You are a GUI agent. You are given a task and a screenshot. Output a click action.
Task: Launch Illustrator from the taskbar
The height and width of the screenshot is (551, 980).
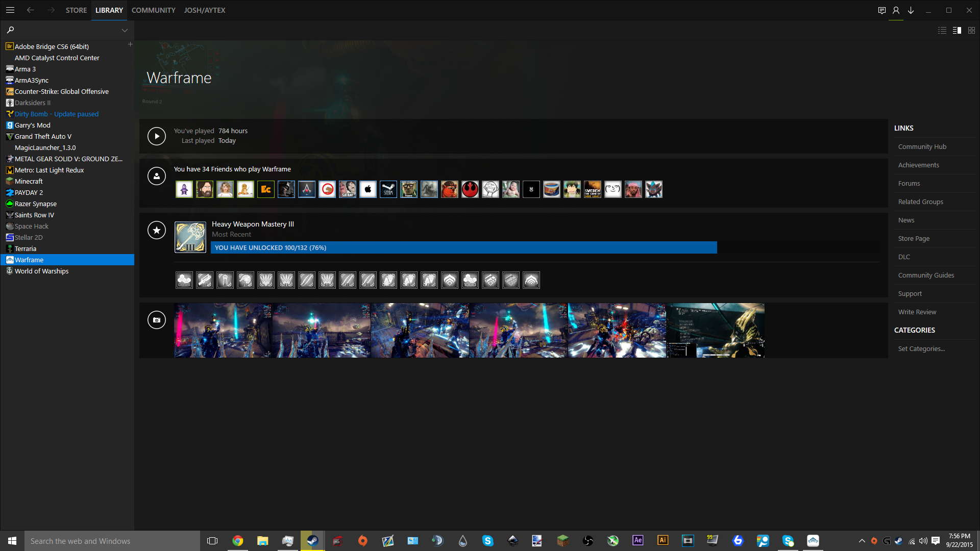coord(663,541)
